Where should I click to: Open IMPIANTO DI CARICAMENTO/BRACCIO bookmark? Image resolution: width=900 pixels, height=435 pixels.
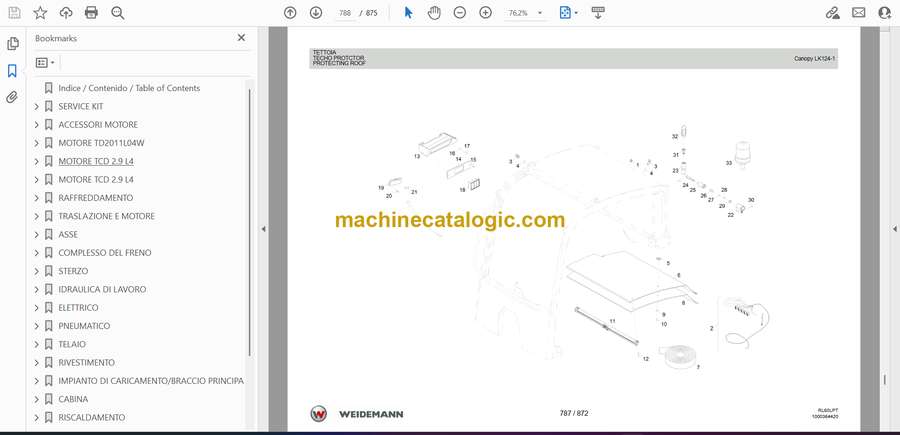(151, 381)
